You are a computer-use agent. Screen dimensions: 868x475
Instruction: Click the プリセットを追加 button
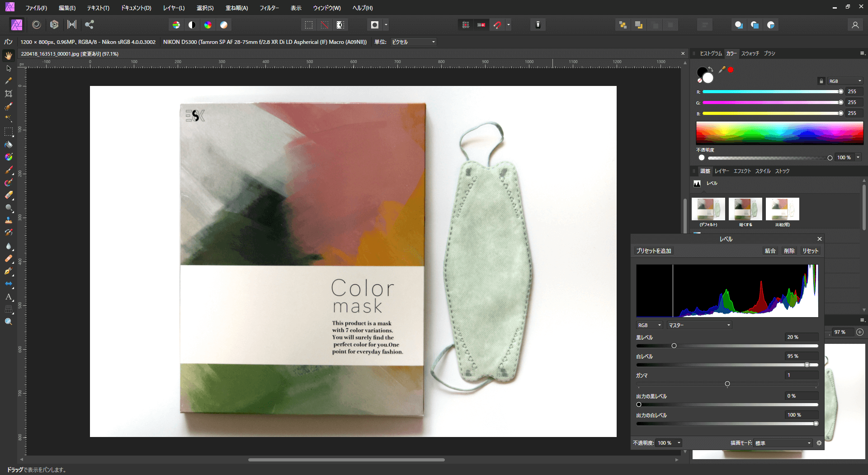point(654,251)
